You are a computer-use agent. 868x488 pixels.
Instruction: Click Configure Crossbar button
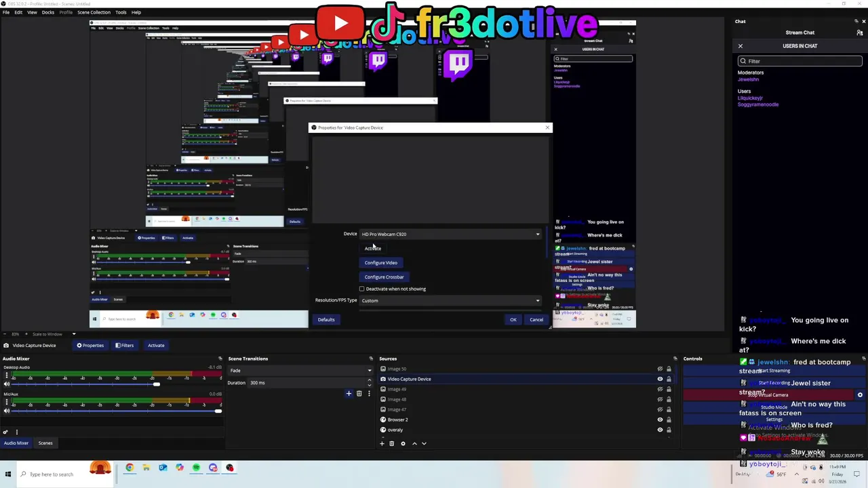(x=384, y=277)
